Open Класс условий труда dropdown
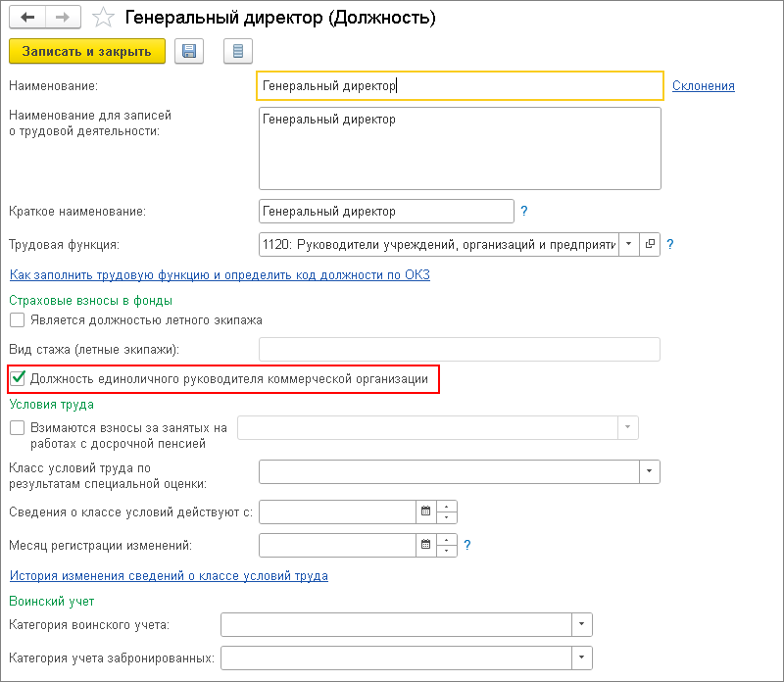The image size is (784, 682). (x=650, y=472)
